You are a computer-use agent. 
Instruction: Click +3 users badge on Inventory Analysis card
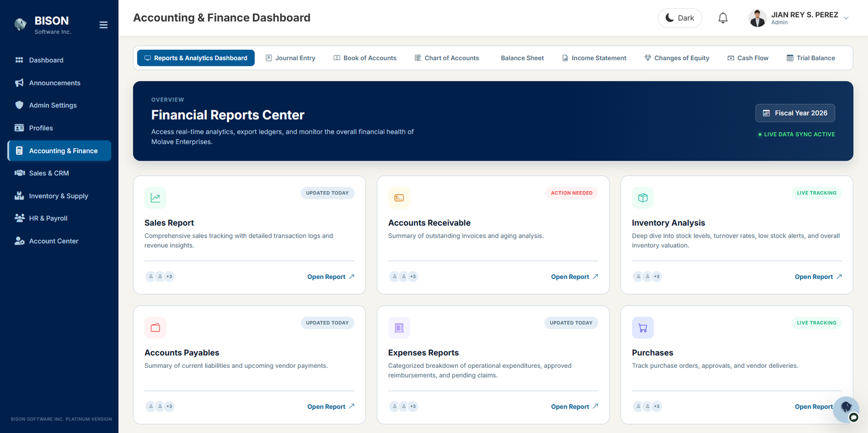[656, 277]
